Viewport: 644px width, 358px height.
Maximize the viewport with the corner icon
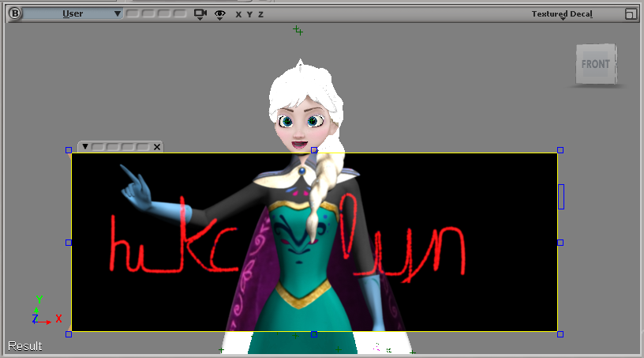tap(630, 14)
